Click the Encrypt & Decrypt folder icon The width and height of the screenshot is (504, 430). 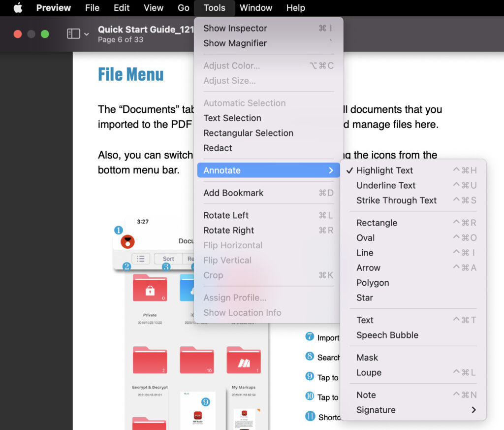click(x=150, y=360)
